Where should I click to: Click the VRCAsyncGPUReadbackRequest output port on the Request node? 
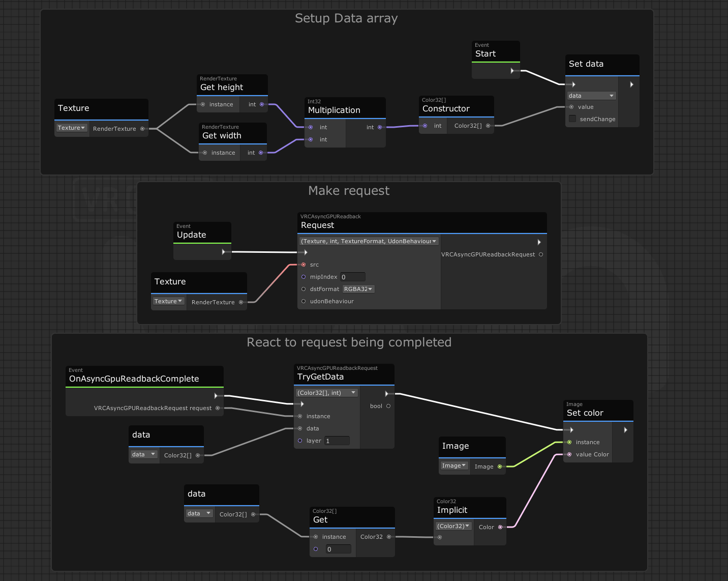tap(540, 254)
